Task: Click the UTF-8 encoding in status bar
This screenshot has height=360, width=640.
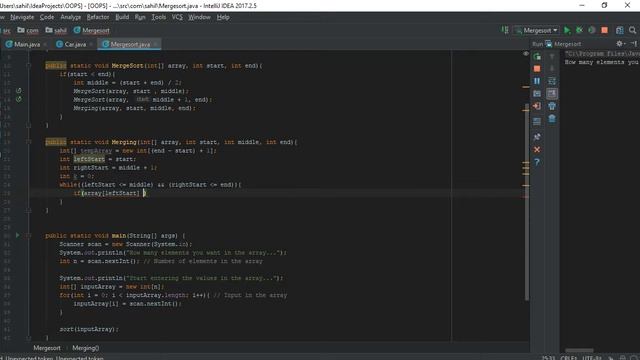Action: 592,358
